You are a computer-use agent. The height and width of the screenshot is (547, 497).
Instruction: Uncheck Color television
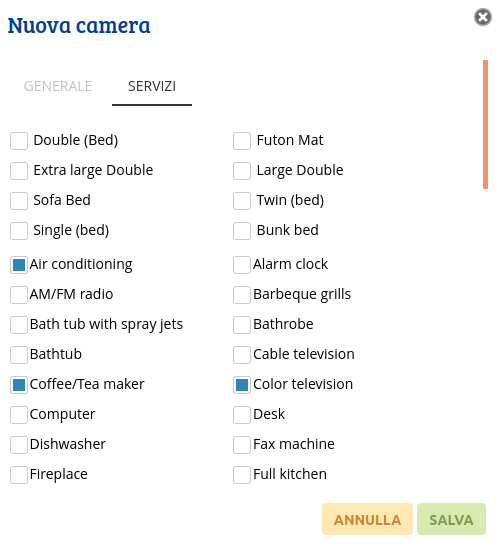click(x=242, y=385)
